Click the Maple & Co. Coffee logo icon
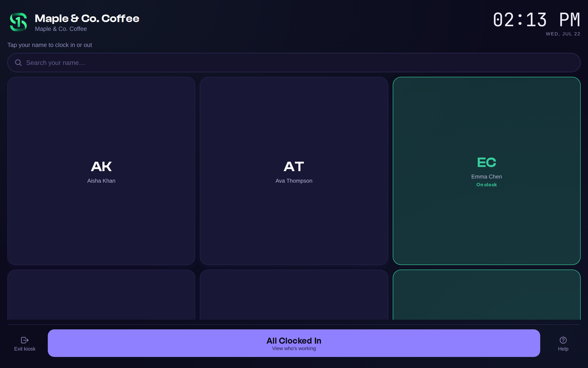 coord(18,22)
